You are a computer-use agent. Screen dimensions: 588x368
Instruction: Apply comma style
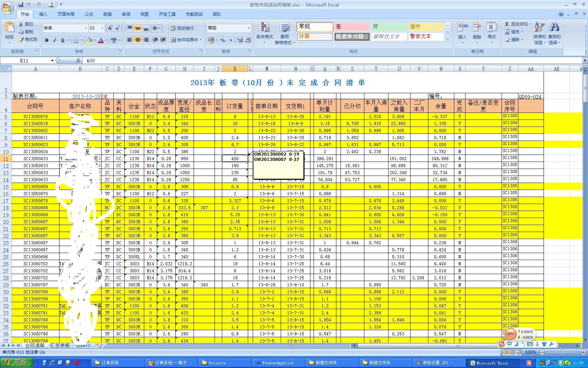pos(231,40)
